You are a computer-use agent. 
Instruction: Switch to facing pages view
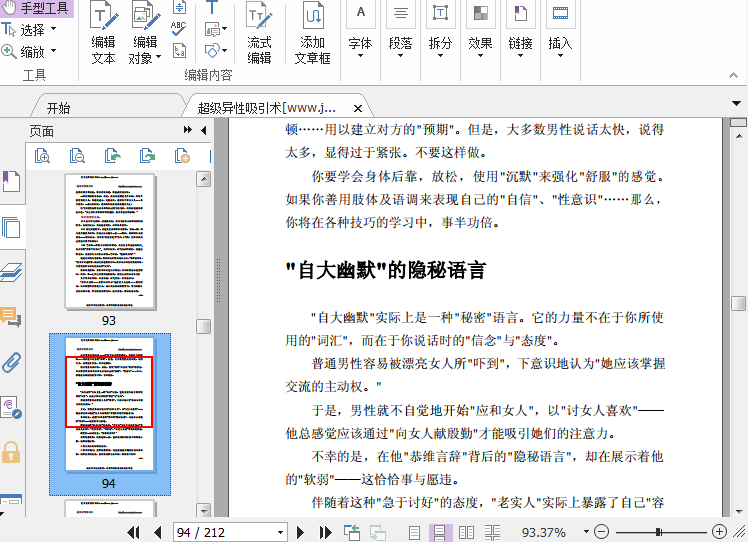[466, 532]
